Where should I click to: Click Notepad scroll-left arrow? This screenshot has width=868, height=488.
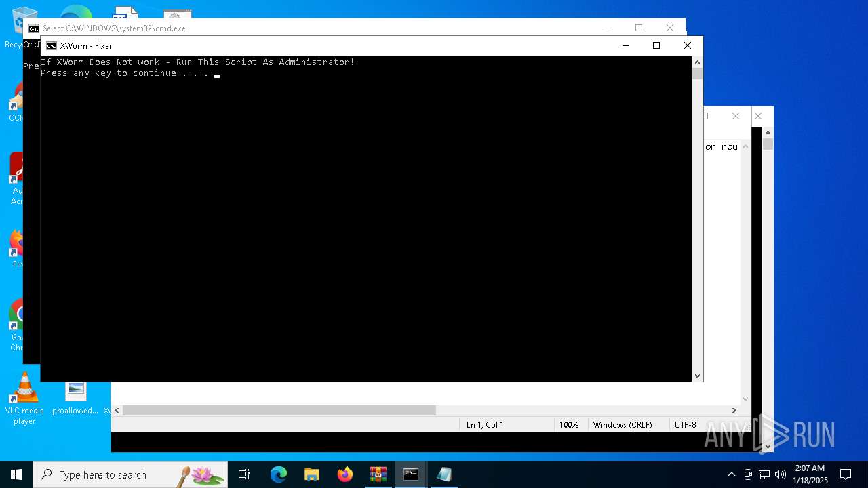click(x=117, y=410)
